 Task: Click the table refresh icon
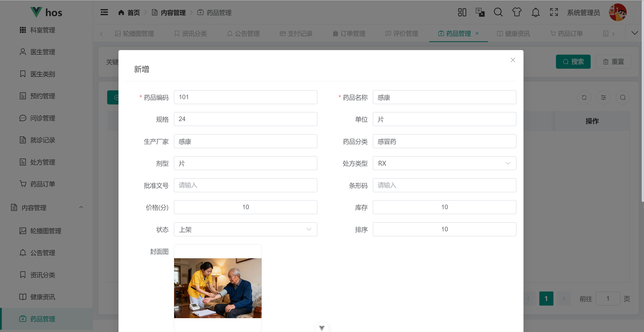click(x=584, y=97)
